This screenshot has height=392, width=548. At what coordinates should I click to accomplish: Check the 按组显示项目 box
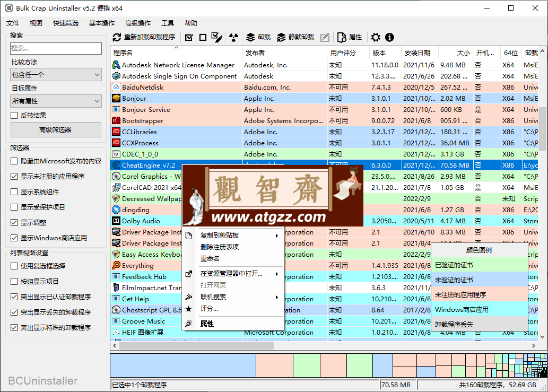click(x=14, y=282)
